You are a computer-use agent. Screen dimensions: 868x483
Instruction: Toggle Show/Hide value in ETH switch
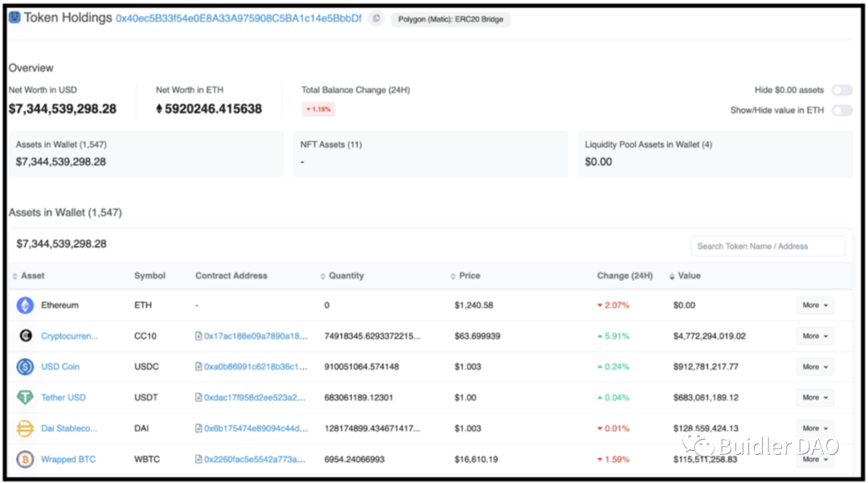tap(841, 110)
